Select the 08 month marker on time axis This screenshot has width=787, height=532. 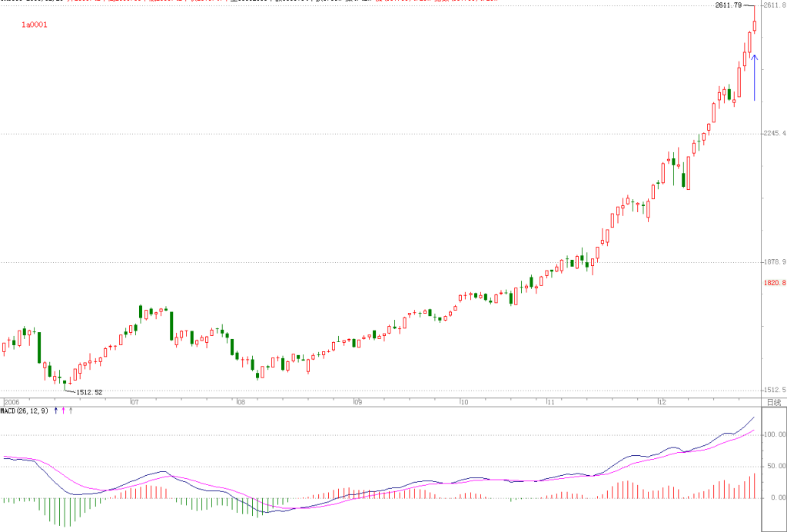click(241, 402)
